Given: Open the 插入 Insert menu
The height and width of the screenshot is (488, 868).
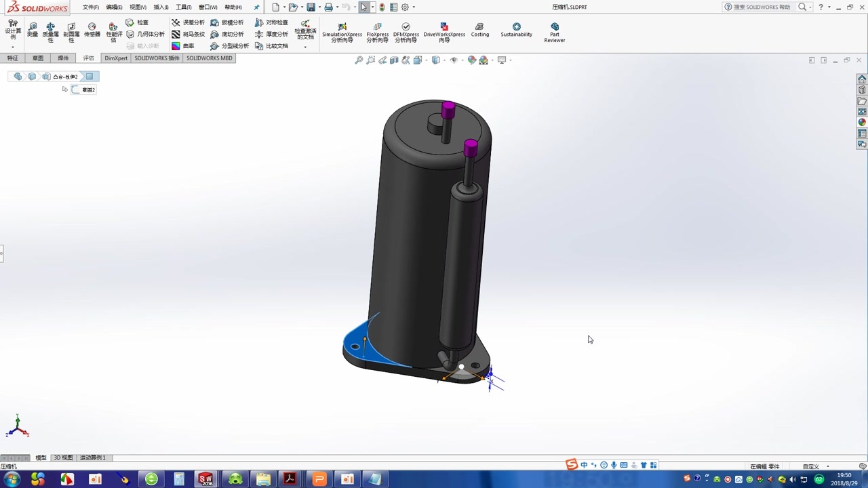Looking at the screenshot, I should (x=161, y=7).
